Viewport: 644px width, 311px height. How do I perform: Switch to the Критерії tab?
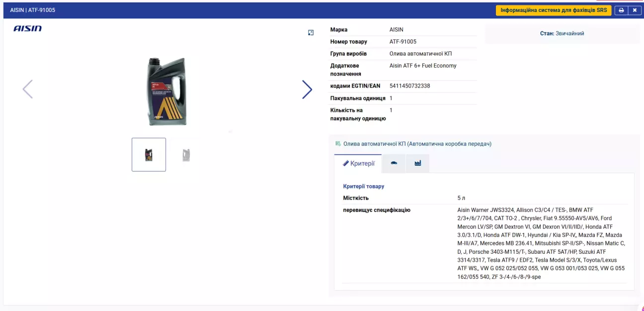tap(358, 163)
